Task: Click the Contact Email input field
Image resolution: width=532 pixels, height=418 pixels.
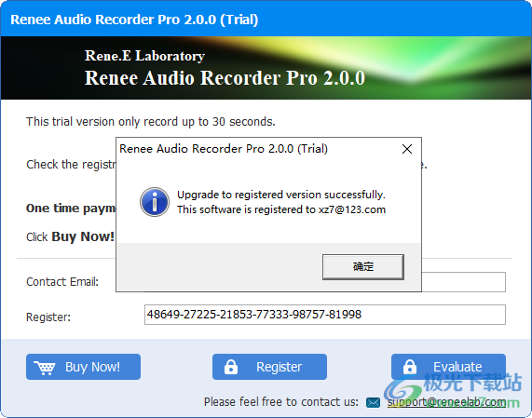Action: [463, 282]
